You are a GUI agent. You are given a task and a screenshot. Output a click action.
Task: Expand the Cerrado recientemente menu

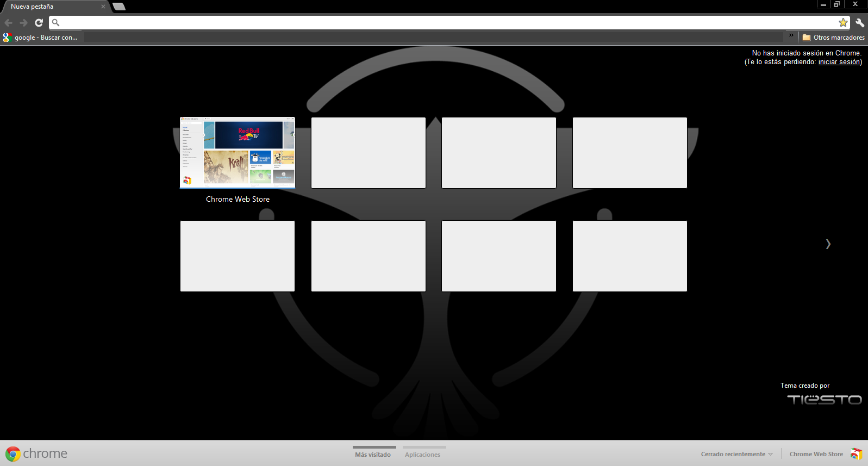coord(736,454)
